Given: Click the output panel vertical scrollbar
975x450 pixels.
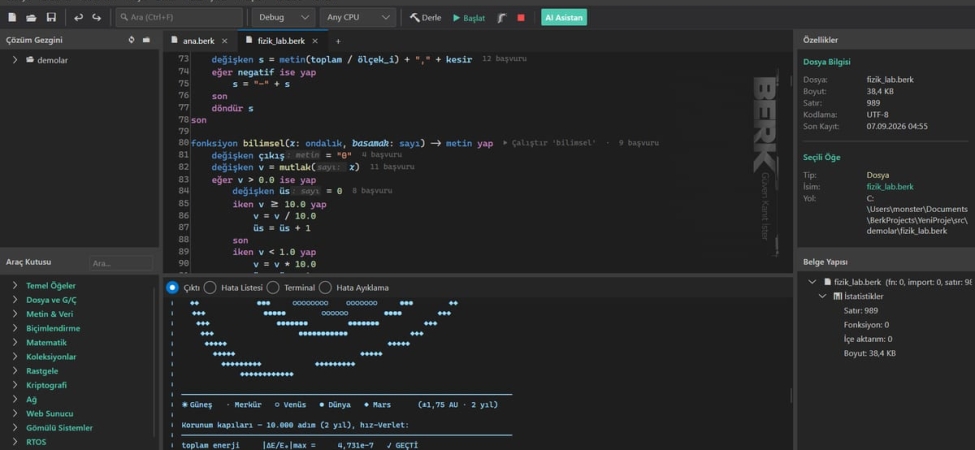Looking at the screenshot, I should (x=792, y=397).
